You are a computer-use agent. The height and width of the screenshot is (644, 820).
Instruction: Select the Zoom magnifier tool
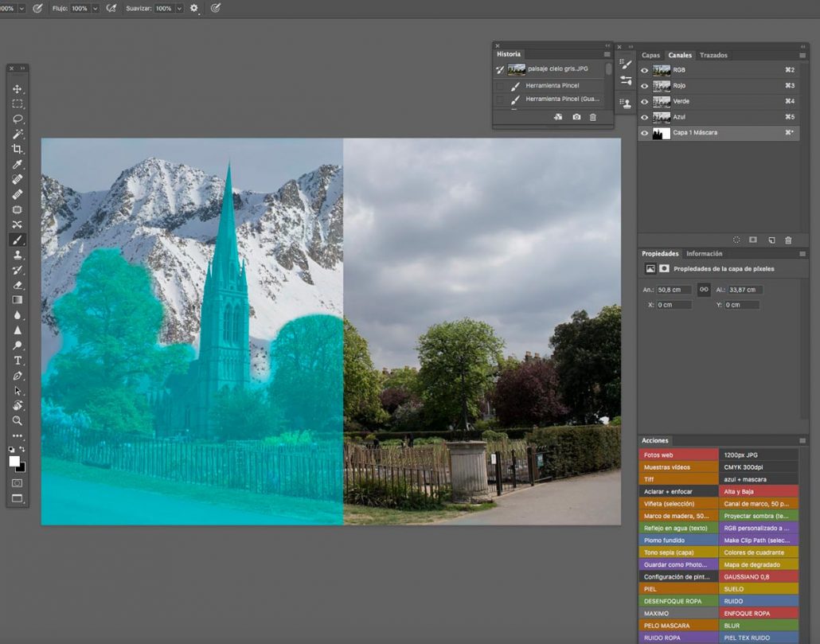click(18, 420)
